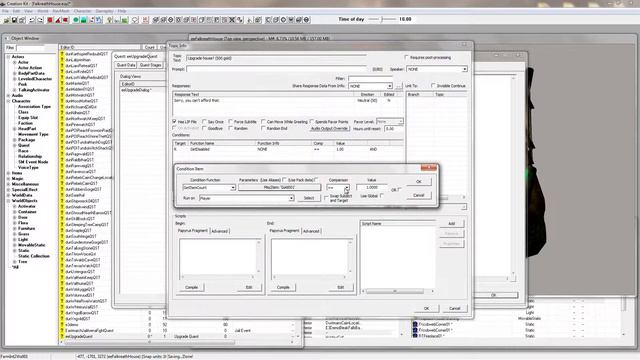Click the Audio Output Override button

click(329, 129)
